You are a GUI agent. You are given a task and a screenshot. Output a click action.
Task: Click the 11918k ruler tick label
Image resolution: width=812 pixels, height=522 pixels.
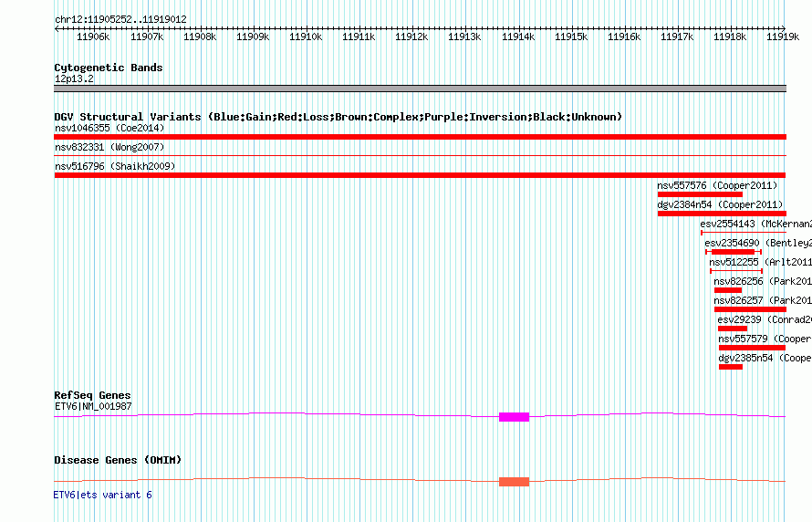[x=730, y=37]
